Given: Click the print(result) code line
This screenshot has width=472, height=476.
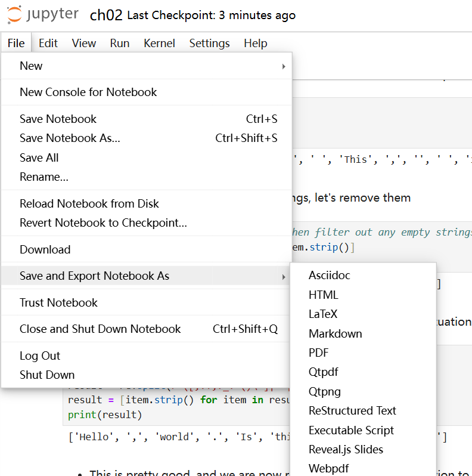Looking at the screenshot, I should (x=105, y=415).
